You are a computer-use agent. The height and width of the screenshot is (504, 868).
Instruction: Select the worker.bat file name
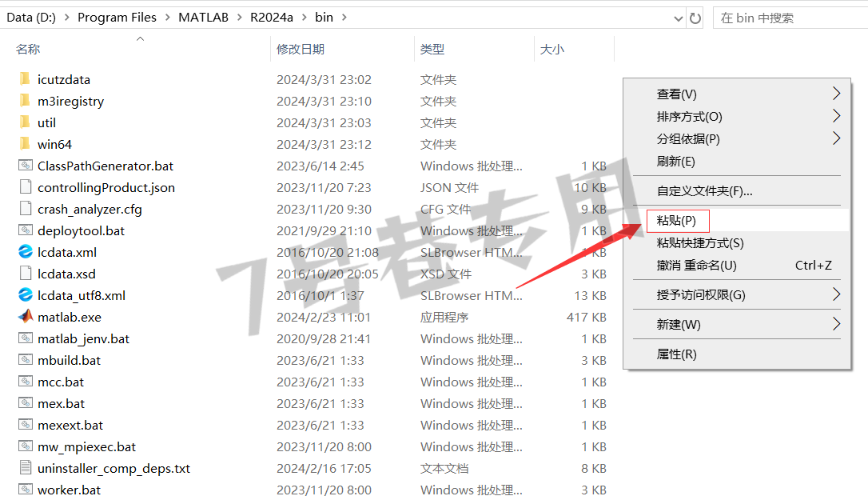[x=70, y=490]
